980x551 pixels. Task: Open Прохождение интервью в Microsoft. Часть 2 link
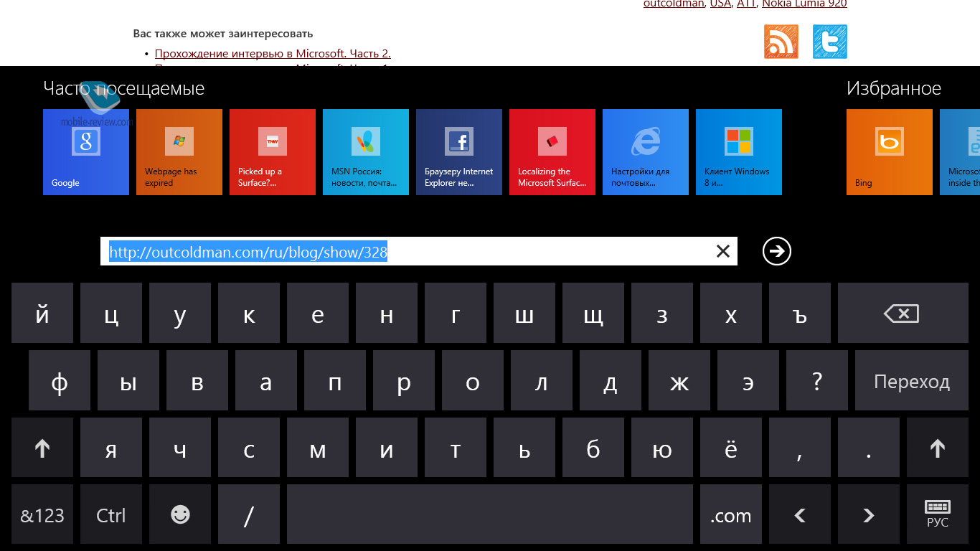pyautogui.click(x=273, y=53)
